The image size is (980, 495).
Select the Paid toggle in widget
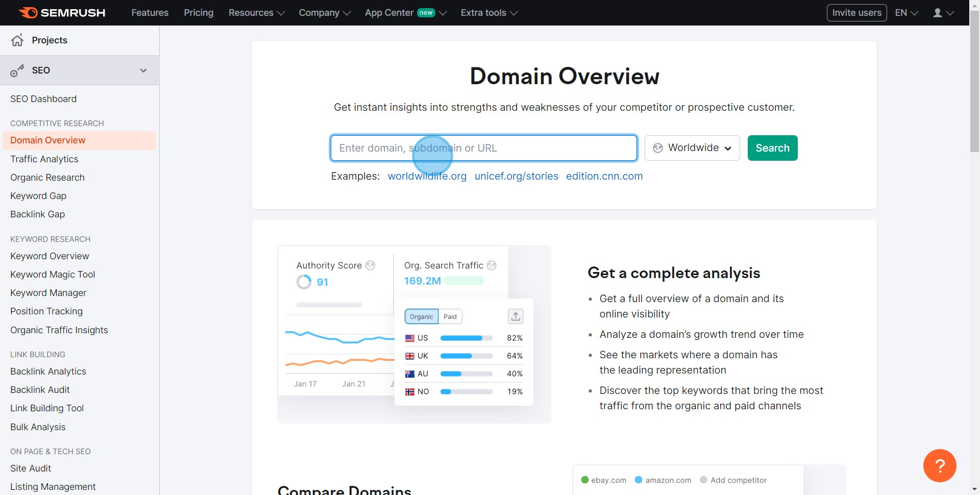pos(450,316)
